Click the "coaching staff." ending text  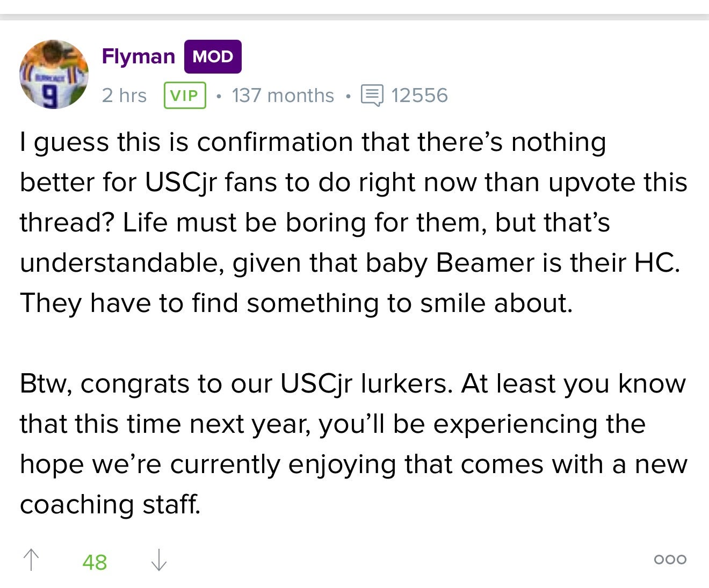pyautogui.click(x=110, y=504)
